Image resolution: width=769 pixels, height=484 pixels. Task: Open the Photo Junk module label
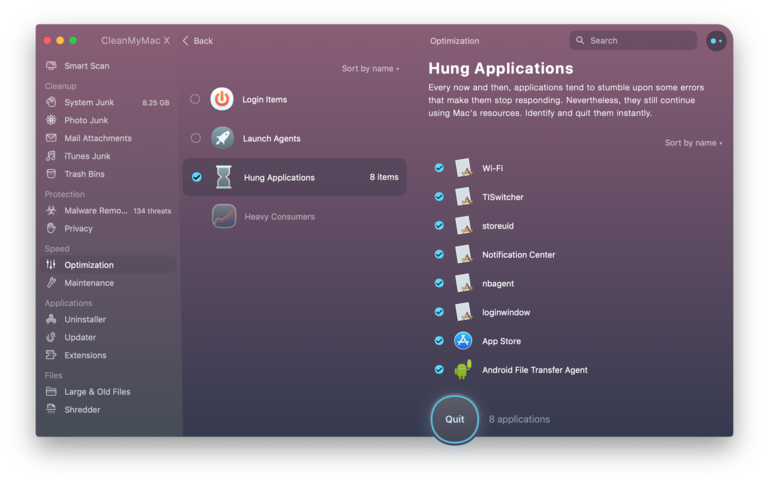pyautogui.click(x=86, y=120)
